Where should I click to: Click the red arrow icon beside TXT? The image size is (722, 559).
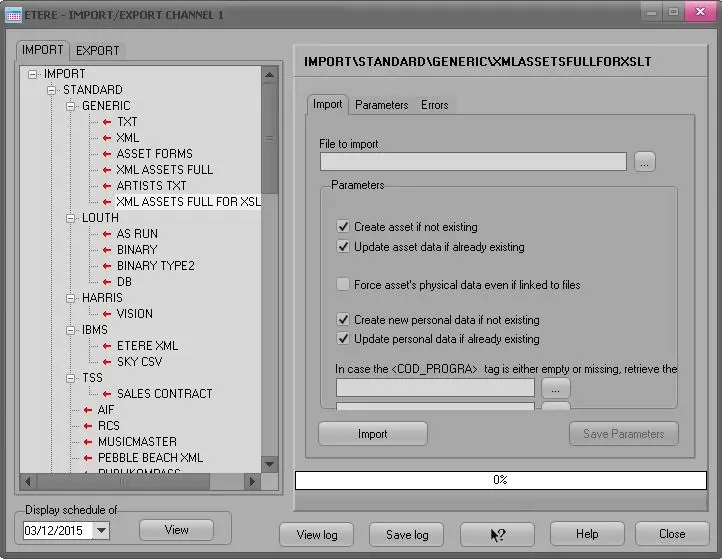pos(106,122)
